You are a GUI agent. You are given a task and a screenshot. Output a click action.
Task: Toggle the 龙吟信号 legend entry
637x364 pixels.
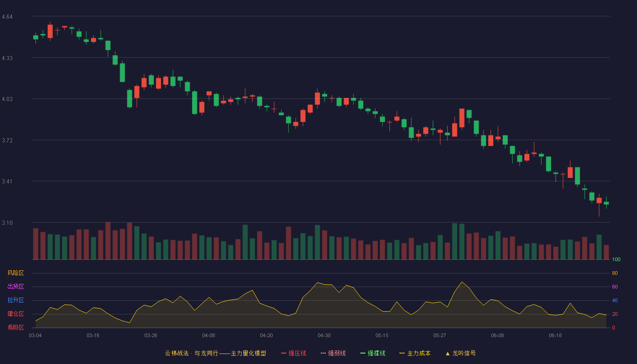[460, 353]
